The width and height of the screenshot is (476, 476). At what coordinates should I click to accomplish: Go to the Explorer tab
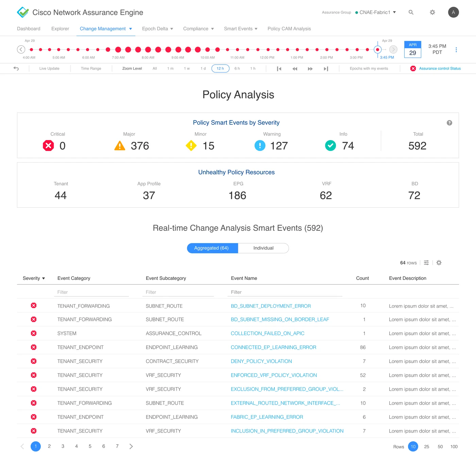(60, 29)
